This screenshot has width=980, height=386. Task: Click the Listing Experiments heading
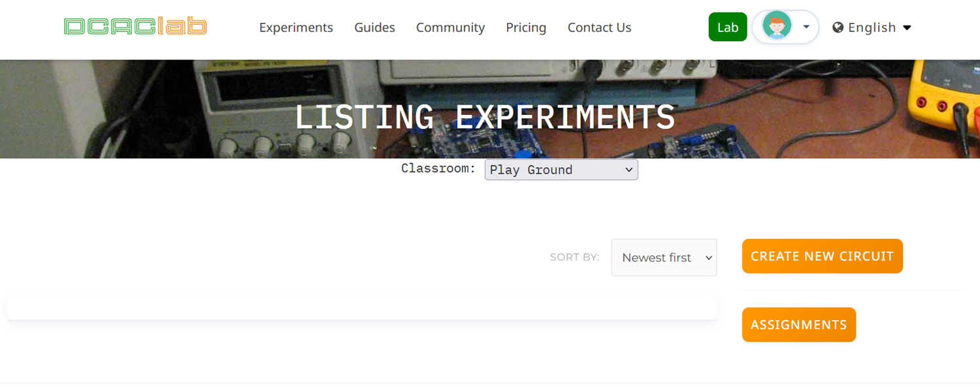coord(485,118)
